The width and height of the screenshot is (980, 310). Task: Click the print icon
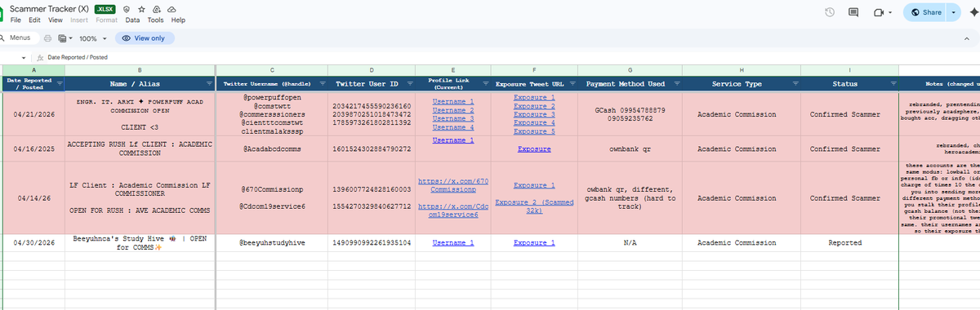coord(49,38)
